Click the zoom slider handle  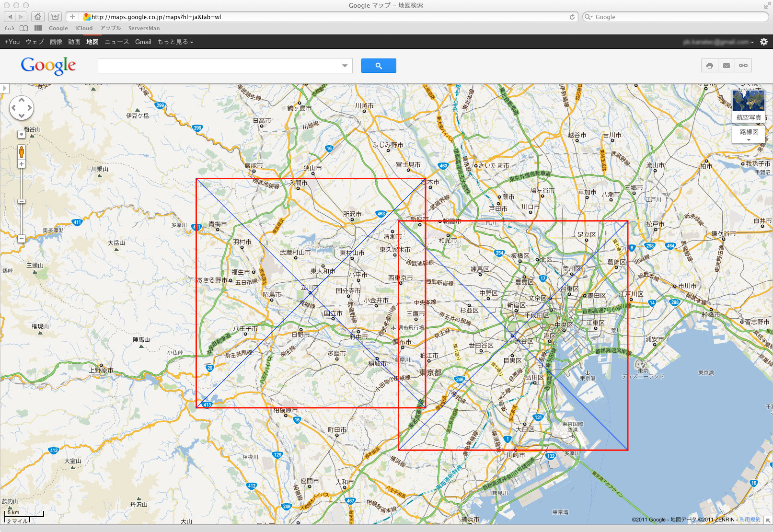22,201
